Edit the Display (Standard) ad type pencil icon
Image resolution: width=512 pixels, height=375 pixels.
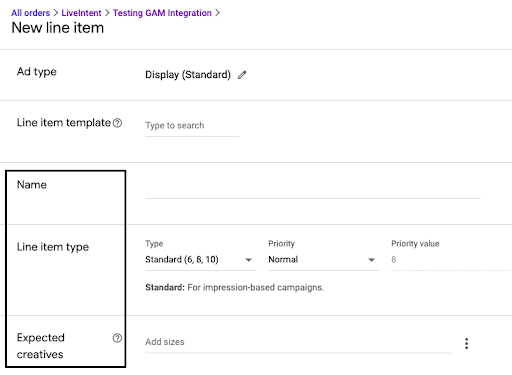tap(242, 75)
